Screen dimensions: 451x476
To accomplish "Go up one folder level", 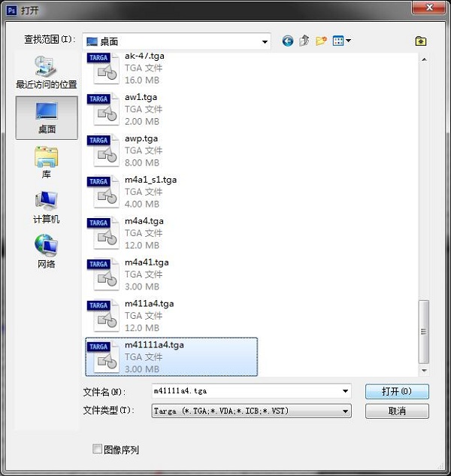I will click(x=304, y=41).
